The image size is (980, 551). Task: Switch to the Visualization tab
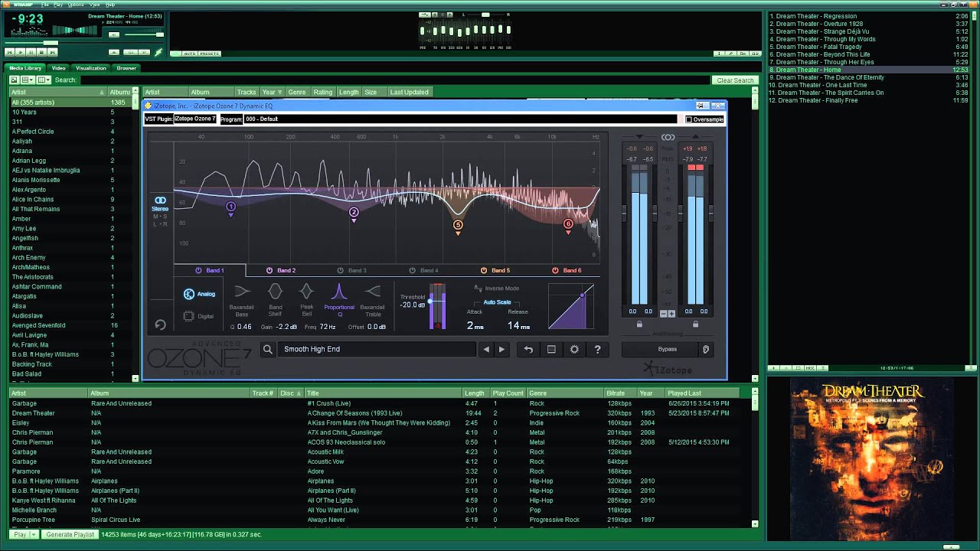(90, 68)
